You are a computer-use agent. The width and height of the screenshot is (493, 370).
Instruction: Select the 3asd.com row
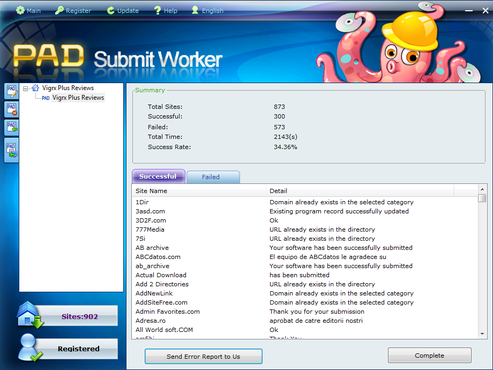tap(305, 211)
